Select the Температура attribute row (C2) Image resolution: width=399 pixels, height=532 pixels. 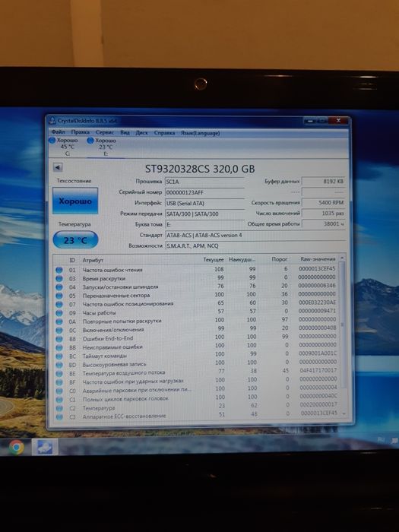(196, 407)
